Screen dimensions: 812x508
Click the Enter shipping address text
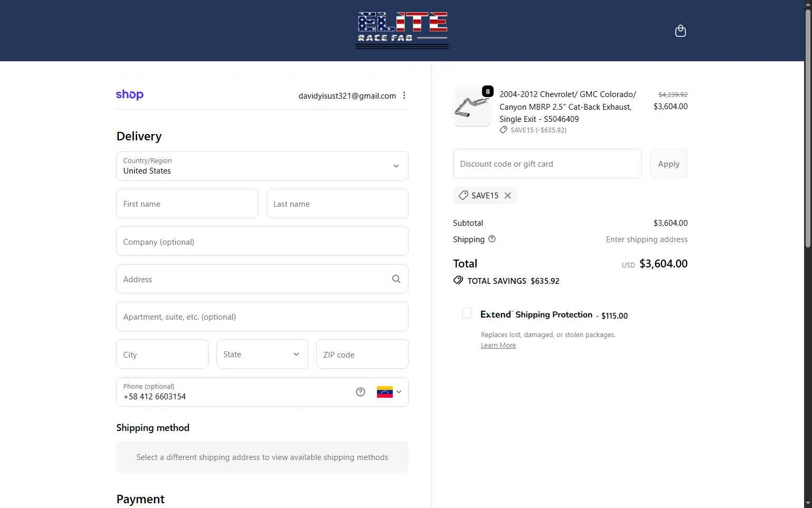pos(647,239)
